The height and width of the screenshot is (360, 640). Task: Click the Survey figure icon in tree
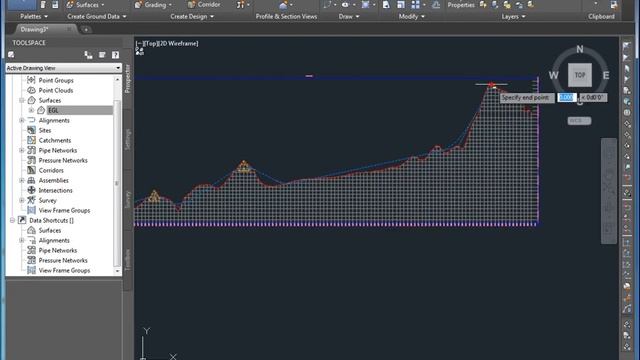coord(31,200)
